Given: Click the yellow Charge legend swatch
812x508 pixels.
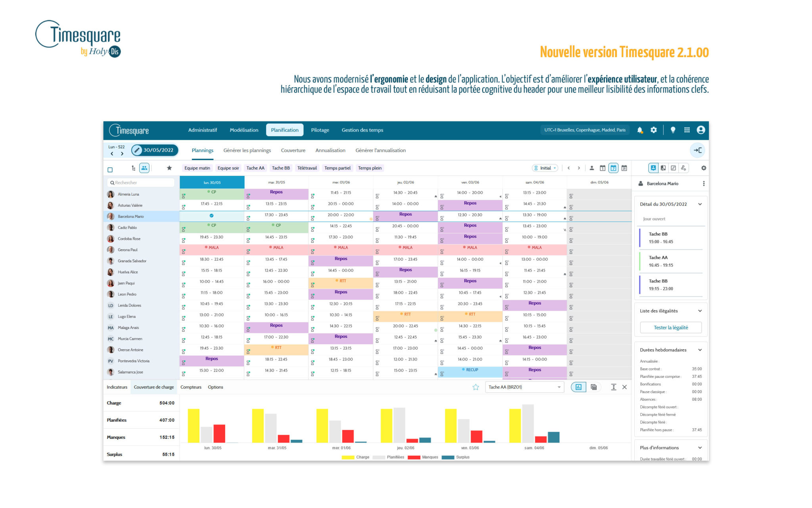Looking at the screenshot, I should coord(348,457).
